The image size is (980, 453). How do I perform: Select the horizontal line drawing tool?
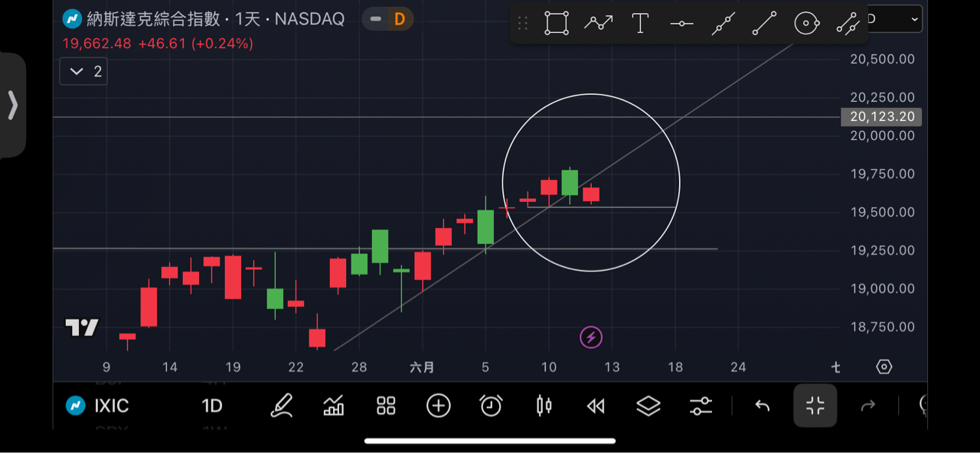pyautogui.click(x=681, y=24)
